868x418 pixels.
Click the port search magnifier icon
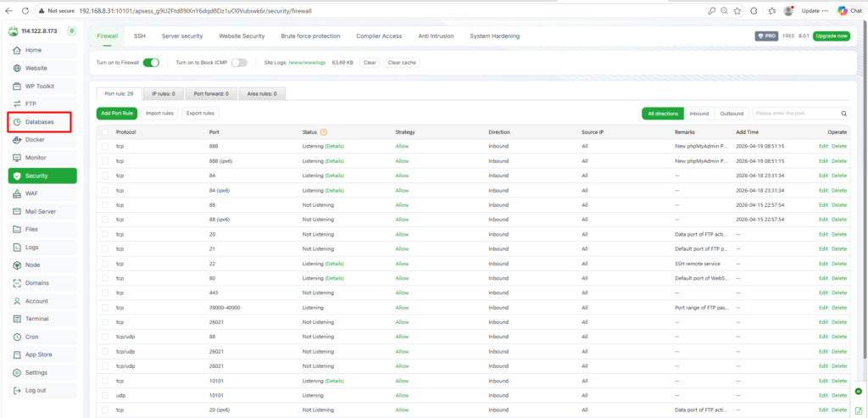[843, 113]
